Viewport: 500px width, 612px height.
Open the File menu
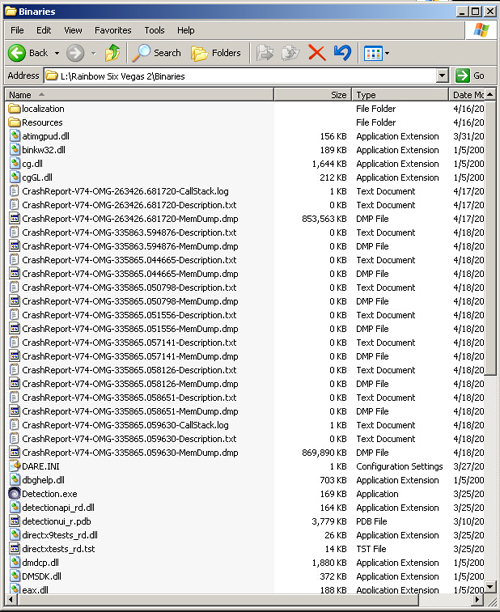pos(17,30)
